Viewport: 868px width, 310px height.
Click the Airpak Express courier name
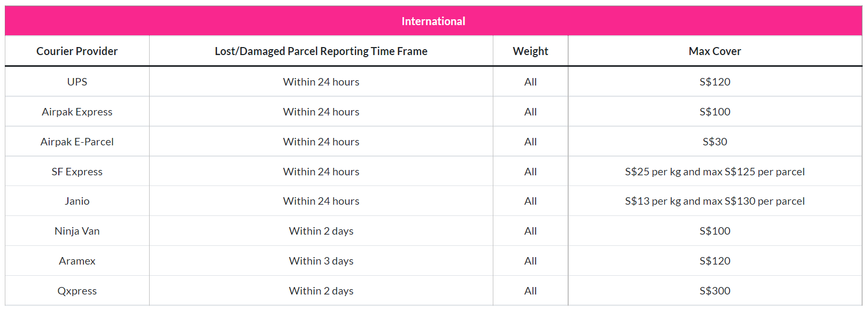pyautogui.click(x=77, y=112)
